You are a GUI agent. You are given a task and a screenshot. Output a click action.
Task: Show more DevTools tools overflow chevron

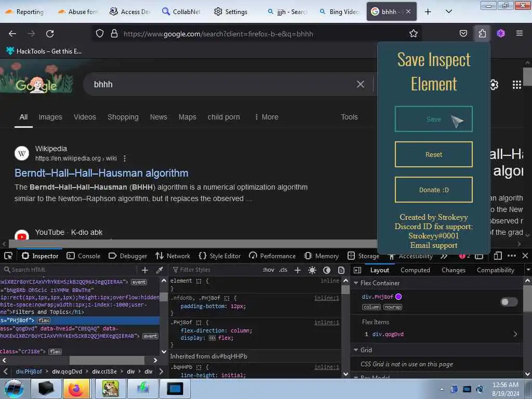(444, 256)
